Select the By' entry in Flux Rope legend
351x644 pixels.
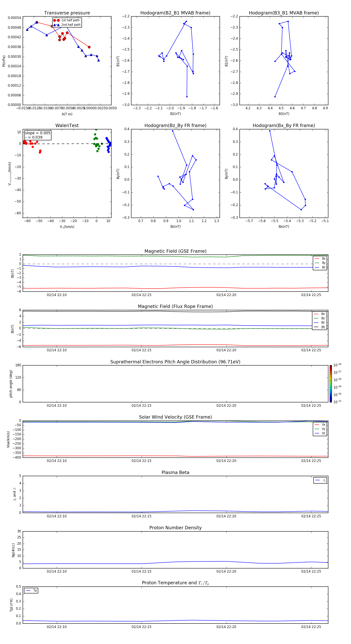point(320,318)
